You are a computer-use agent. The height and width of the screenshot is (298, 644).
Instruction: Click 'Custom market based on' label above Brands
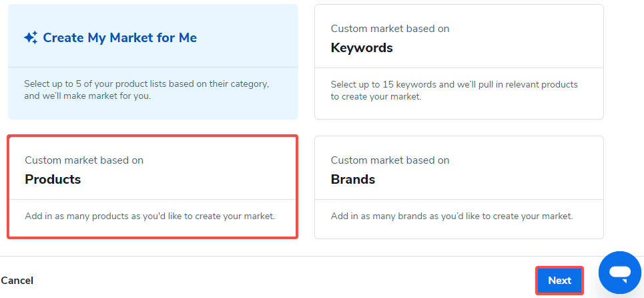[x=390, y=160]
